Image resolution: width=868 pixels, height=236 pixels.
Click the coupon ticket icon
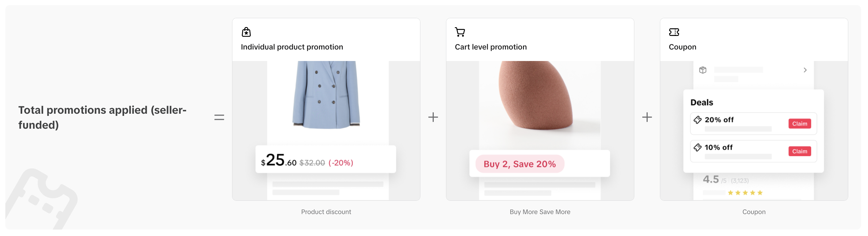coord(674,32)
